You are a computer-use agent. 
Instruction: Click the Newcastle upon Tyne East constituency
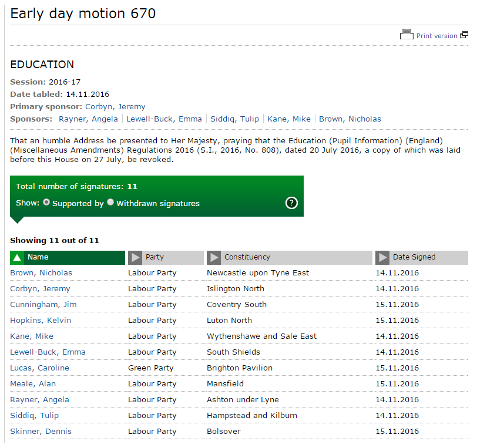258,273
